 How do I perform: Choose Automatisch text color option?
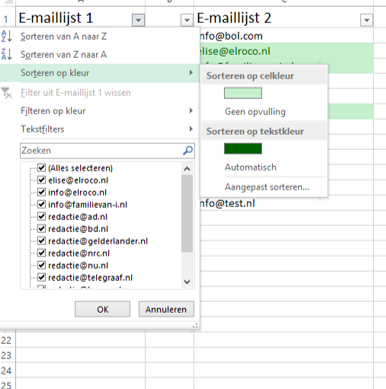point(251,167)
